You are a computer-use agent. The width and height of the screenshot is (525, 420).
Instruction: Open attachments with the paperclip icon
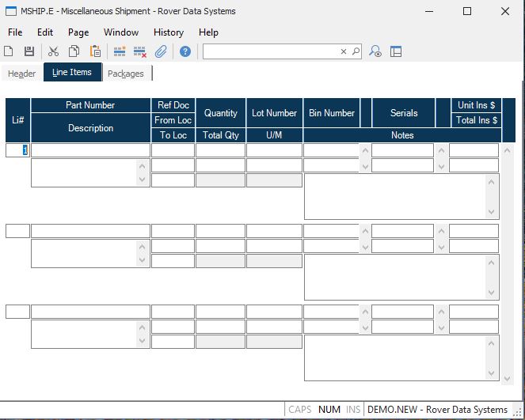161,51
